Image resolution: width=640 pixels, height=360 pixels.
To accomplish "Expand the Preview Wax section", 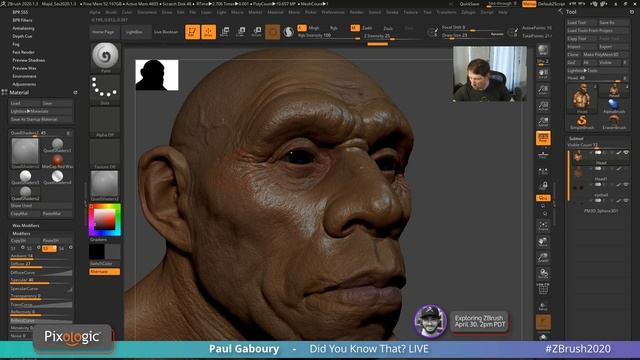I will (24, 68).
